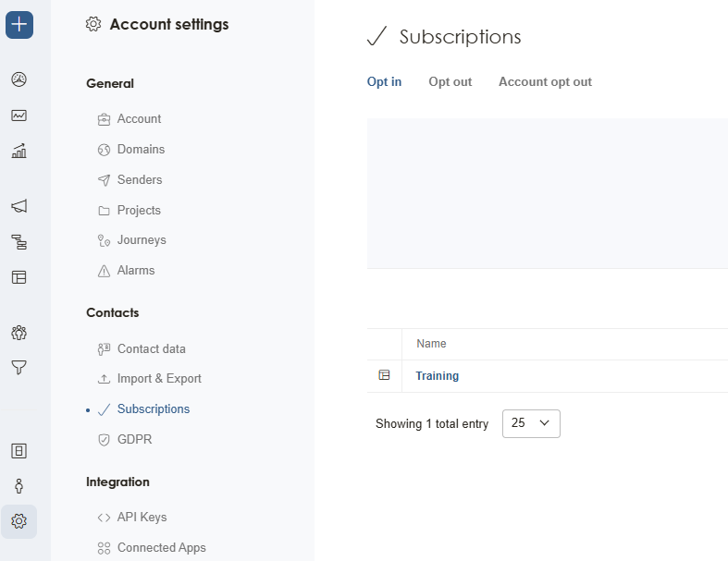Open the bar chart reports icon
The width and height of the screenshot is (728, 561).
(x=19, y=151)
